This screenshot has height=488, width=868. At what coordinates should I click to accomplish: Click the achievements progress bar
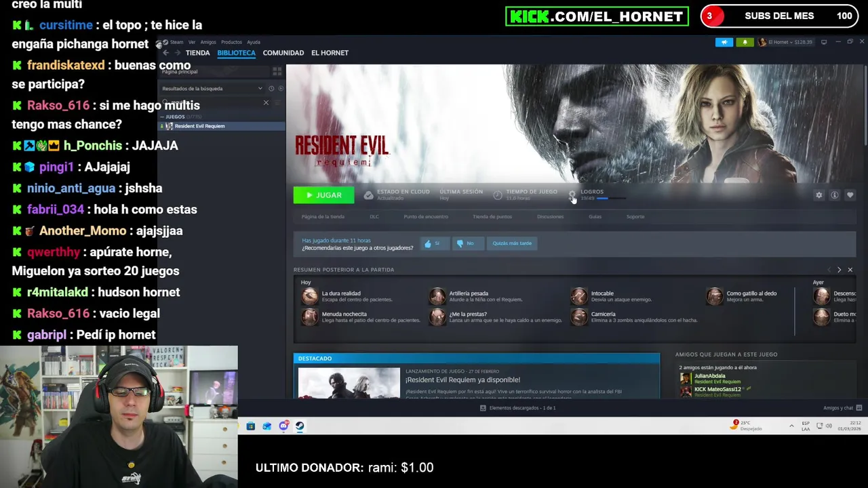click(610, 199)
